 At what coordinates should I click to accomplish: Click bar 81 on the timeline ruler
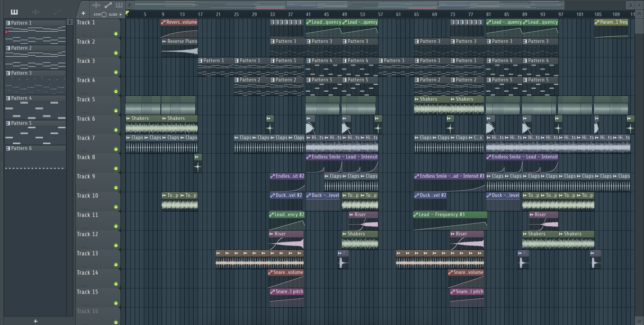489,15
